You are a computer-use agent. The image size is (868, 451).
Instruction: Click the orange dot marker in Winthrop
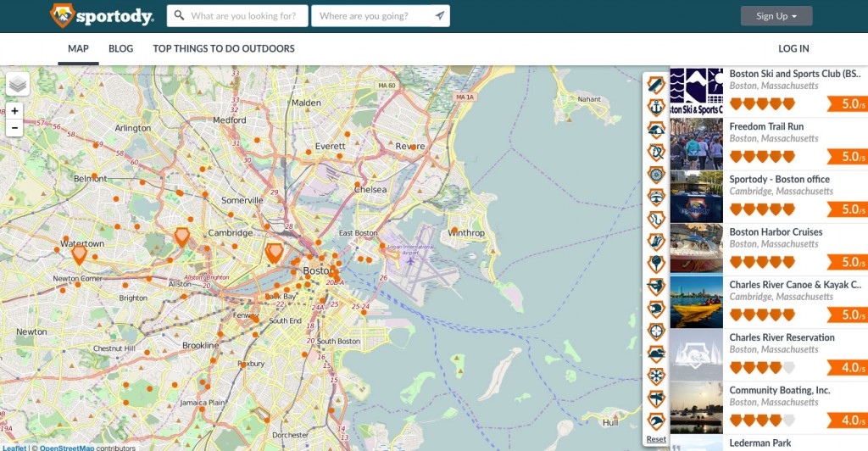(454, 230)
